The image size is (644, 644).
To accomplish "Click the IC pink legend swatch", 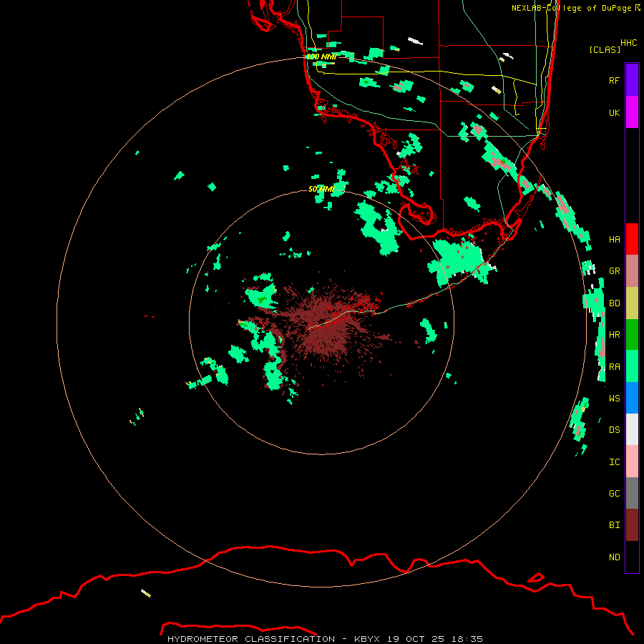I will point(632,462).
